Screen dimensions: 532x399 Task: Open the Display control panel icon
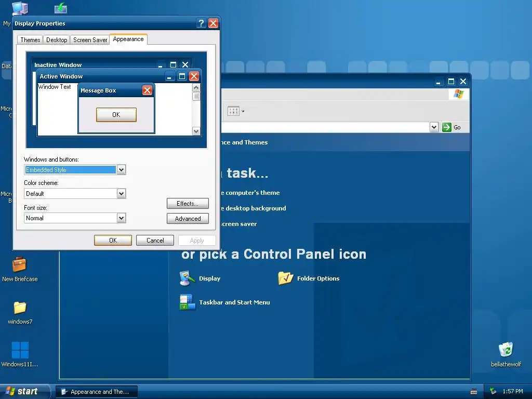click(200, 278)
